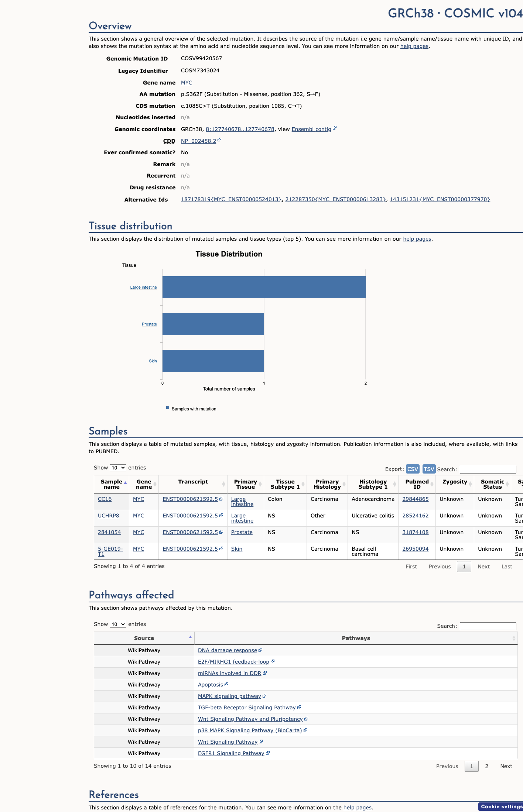This screenshot has width=523, height=812.
Task: Open DNA damage response pathway link
Action: pyautogui.click(x=228, y=650)
